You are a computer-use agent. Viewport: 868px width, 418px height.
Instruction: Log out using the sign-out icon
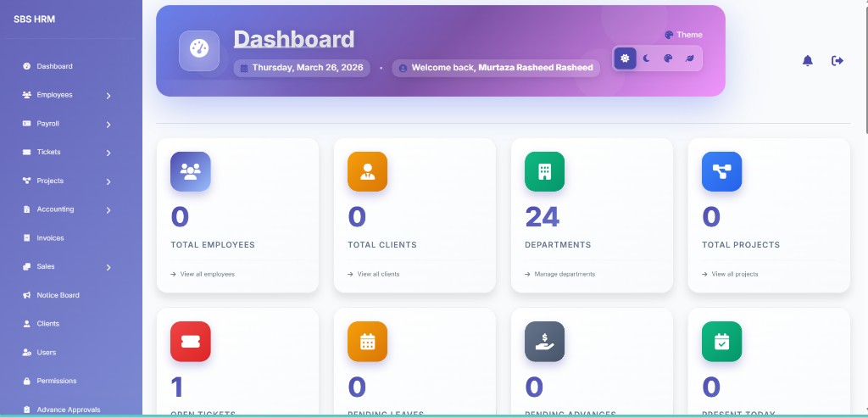coord(837,61)
